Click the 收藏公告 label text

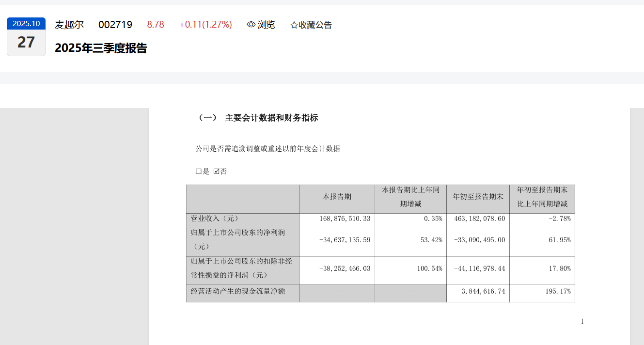pyautogui.click(x=315, y=25)
